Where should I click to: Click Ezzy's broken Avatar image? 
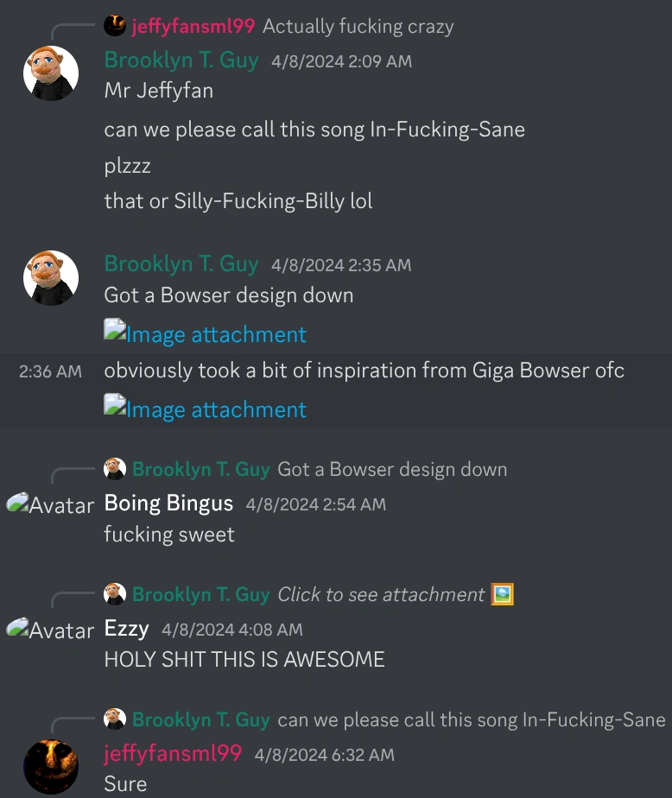point(50,630)
